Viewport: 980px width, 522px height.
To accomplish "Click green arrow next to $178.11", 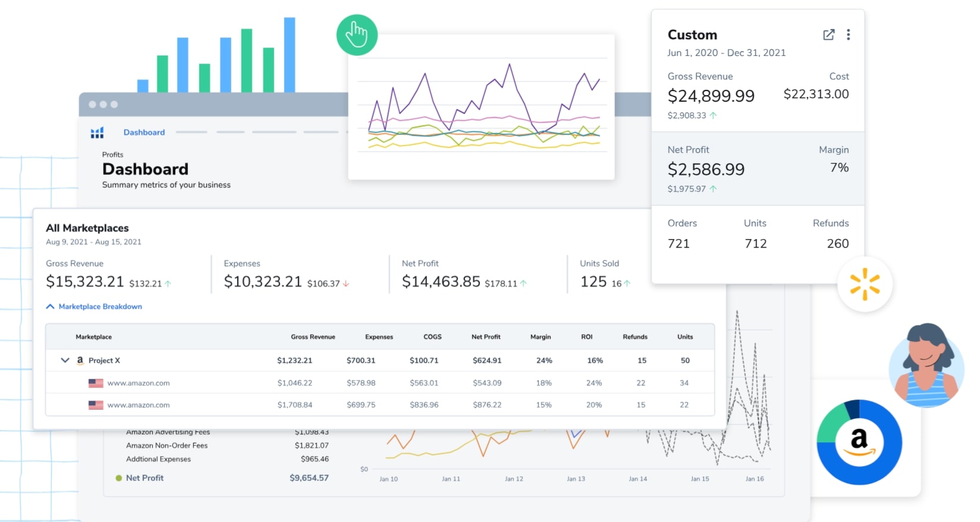I will pyautogui.click(x=523, y=284).
